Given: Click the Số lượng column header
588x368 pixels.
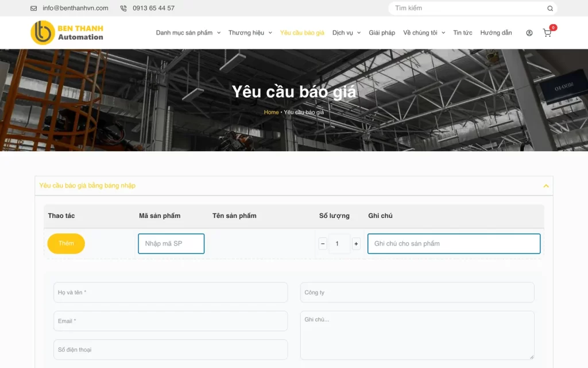Looking at the screenshot, I should click(x=334, y=216).
